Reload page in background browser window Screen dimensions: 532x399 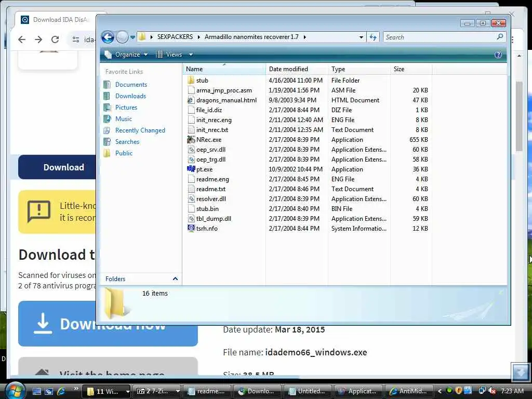(55, 39)
